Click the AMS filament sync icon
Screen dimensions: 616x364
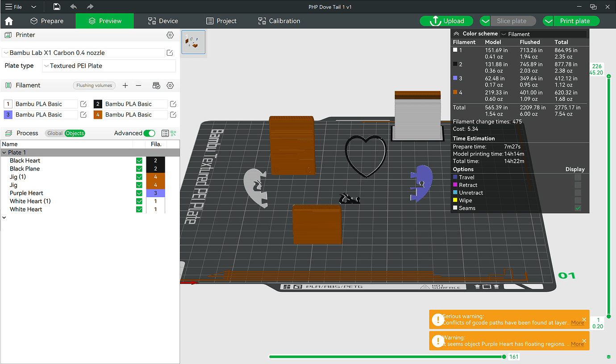click(x=156, y=85)
